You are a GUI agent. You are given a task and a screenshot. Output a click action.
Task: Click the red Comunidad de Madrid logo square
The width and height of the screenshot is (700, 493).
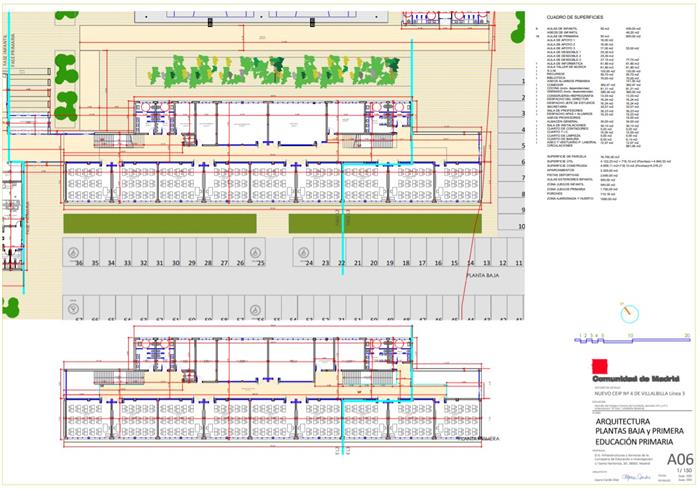(598, 365)
